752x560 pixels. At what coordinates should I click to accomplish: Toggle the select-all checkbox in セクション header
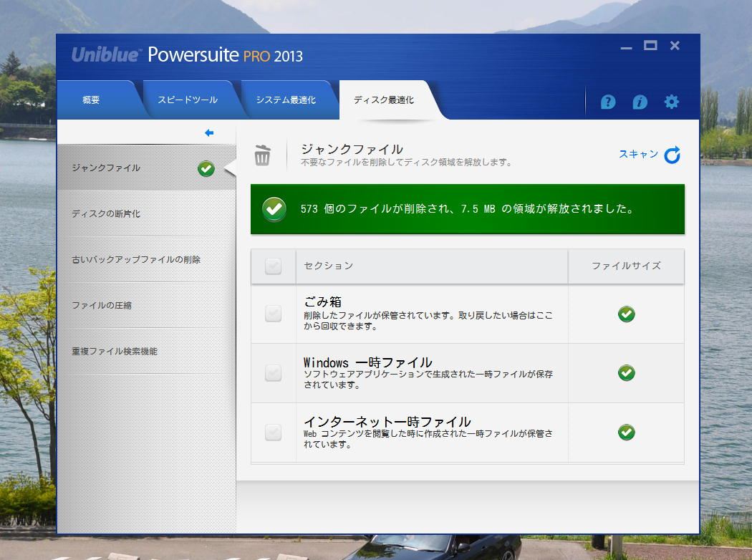point(274,266)
